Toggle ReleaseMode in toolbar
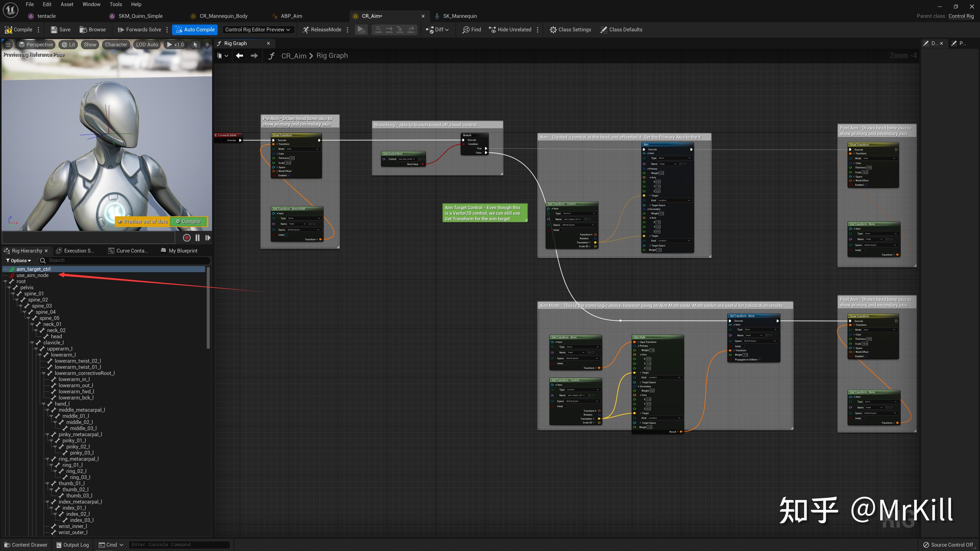The width and height of the screenshot is (980, 551). [x=322, y=30]
